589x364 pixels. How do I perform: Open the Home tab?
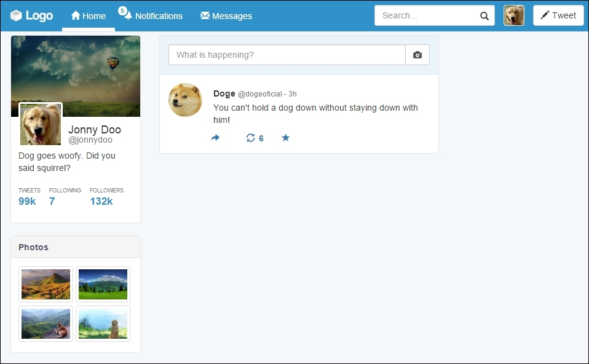(x=89, y=16)
